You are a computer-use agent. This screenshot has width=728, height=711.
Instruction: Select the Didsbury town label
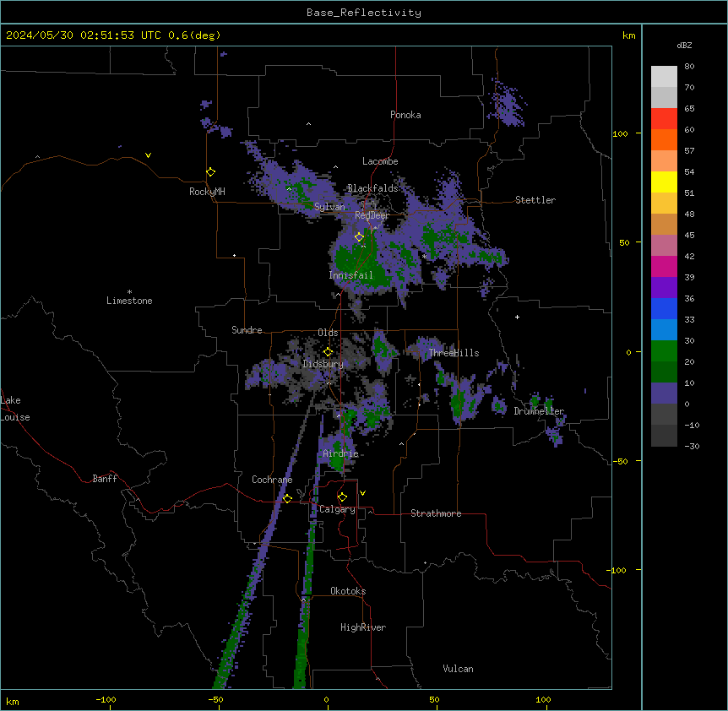323,364
